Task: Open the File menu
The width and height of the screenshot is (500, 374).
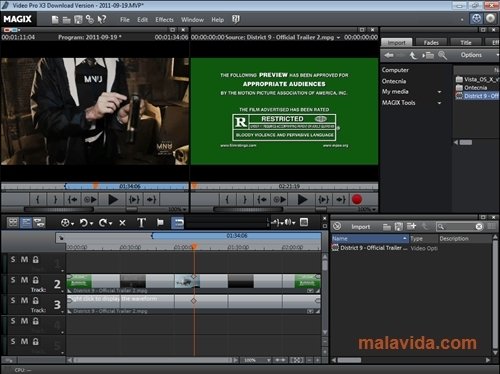Action: (x=125, y=20)
